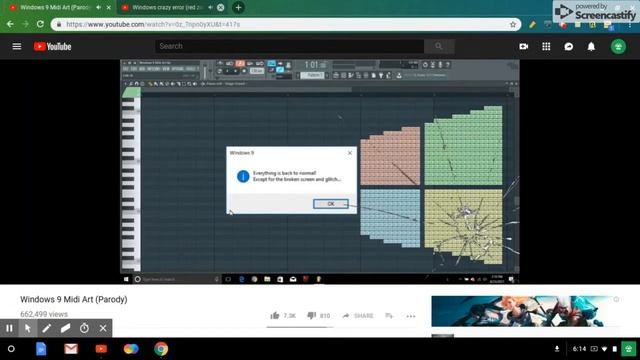Open more actions ellipsis under video
This screenshot has height=360, width=640.
tap(411, 316)
